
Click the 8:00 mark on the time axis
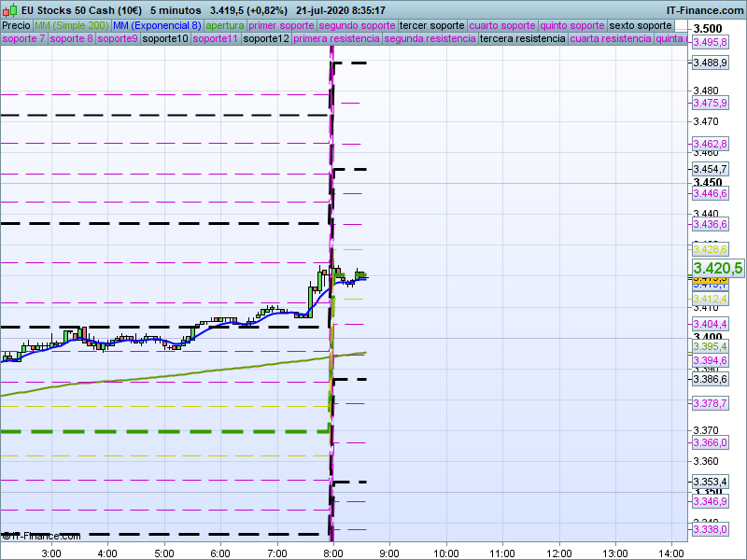click(x=333, y=552)
